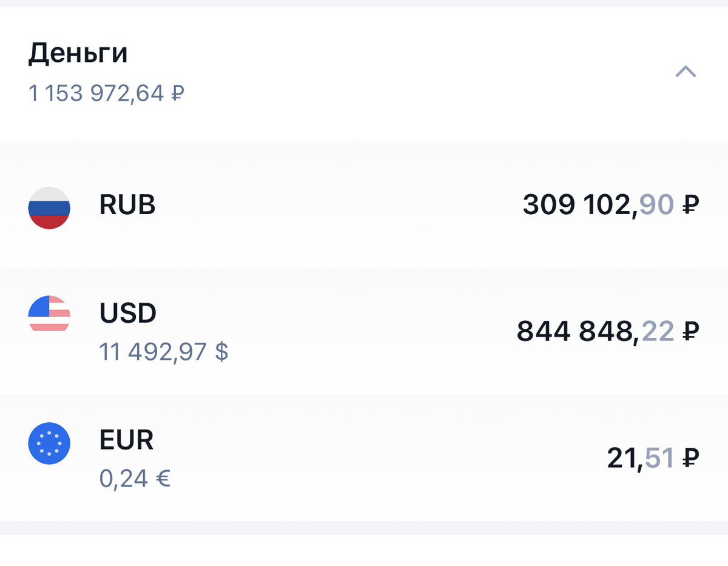Viewport: 728px width, 566px height.
Task: Tap the USD label text
Action: 128,314
